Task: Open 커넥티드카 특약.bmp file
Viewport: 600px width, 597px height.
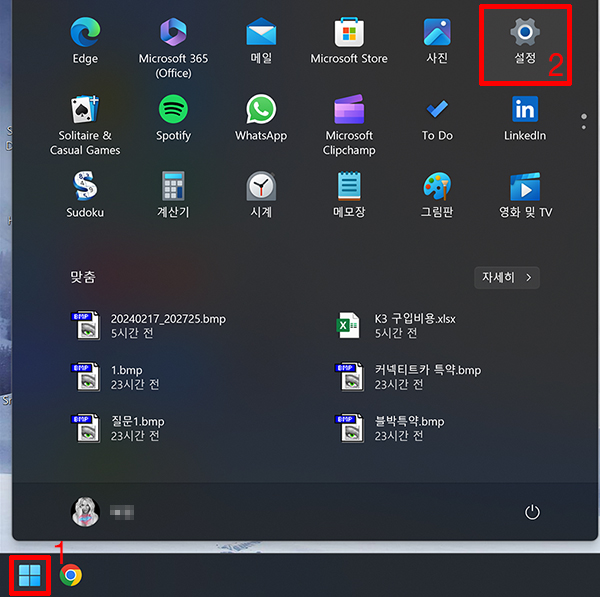Action: click(x=408, y=377)
